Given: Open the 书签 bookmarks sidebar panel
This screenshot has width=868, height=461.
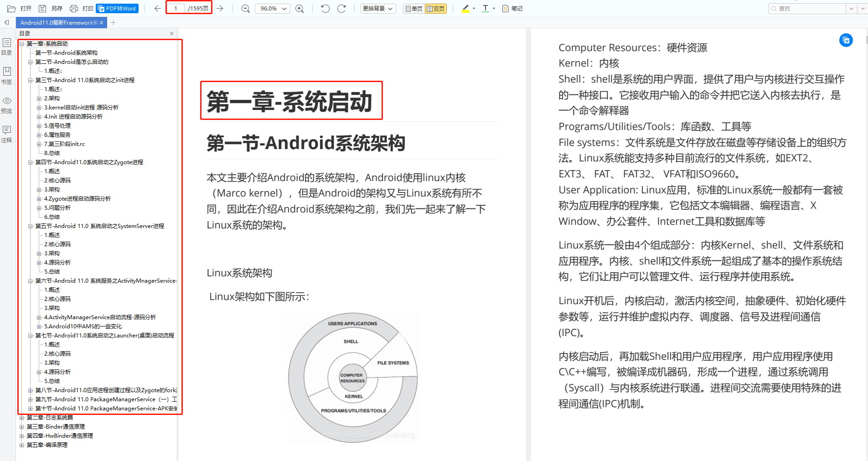Looking at the screenshot, I should pos(7,76).
